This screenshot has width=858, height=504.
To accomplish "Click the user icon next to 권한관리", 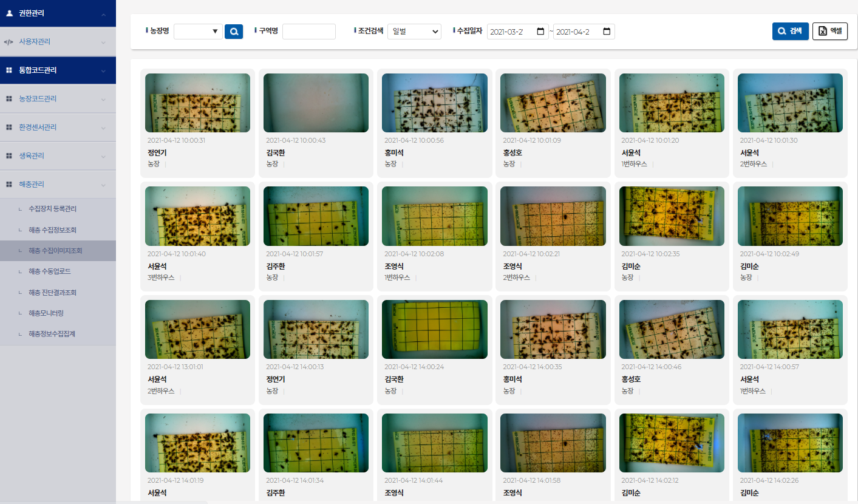I will (x=9, y=13).
